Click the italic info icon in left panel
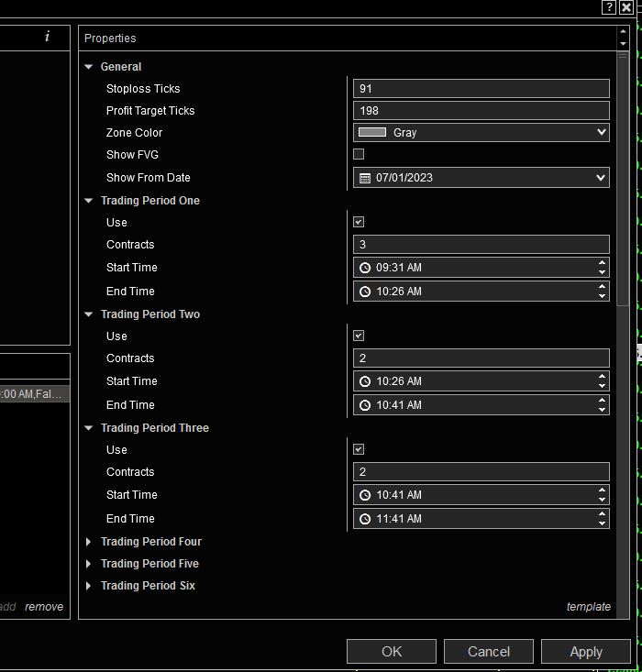 47,37
